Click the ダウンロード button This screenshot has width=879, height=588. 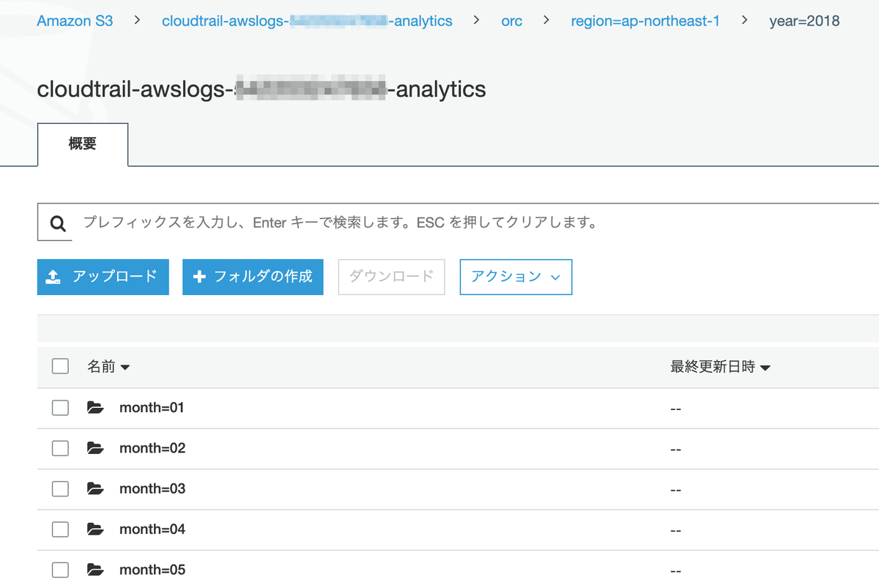point(391,277)
